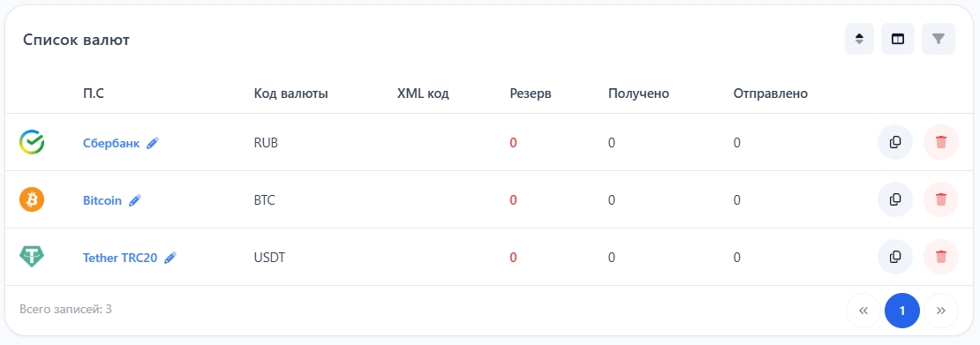Click the Сбербанк logo thumbnail

click(x=32, y=143)
